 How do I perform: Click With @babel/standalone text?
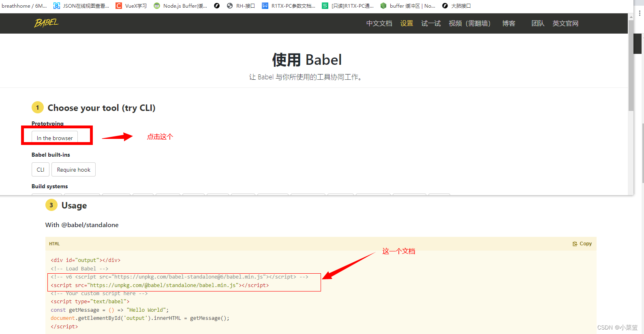(x=82, y=225)
